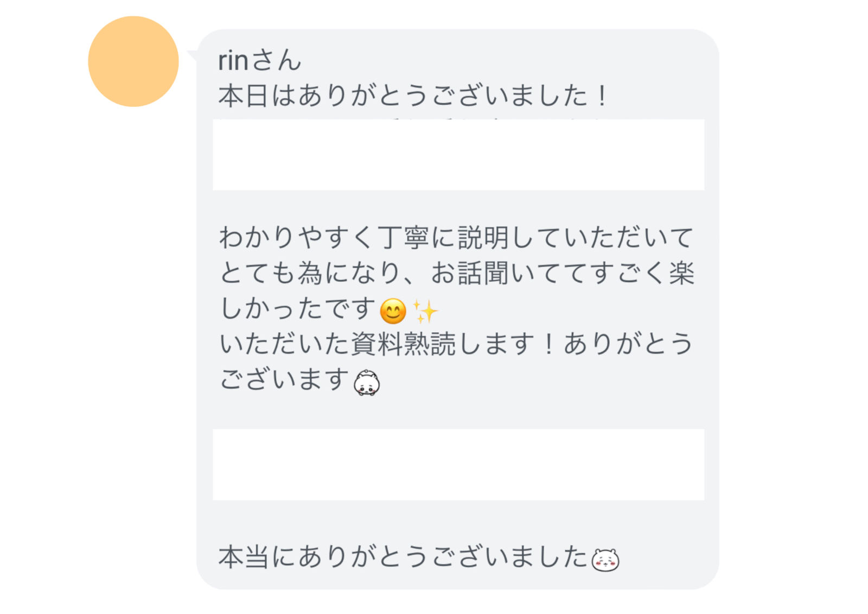Click the smiling face emoji
The height and width of the screenshot is (614, 868).
(393, 311)
